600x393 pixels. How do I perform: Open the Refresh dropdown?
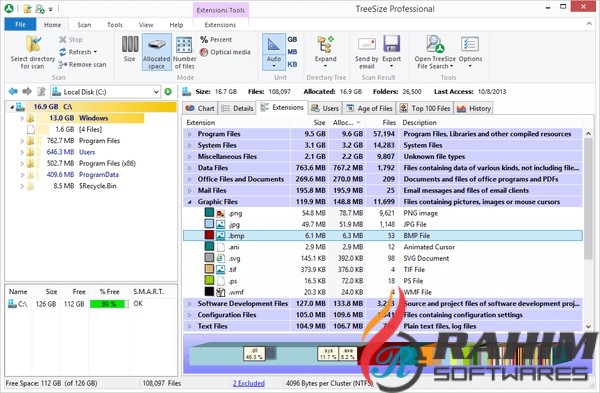[95, 52]
